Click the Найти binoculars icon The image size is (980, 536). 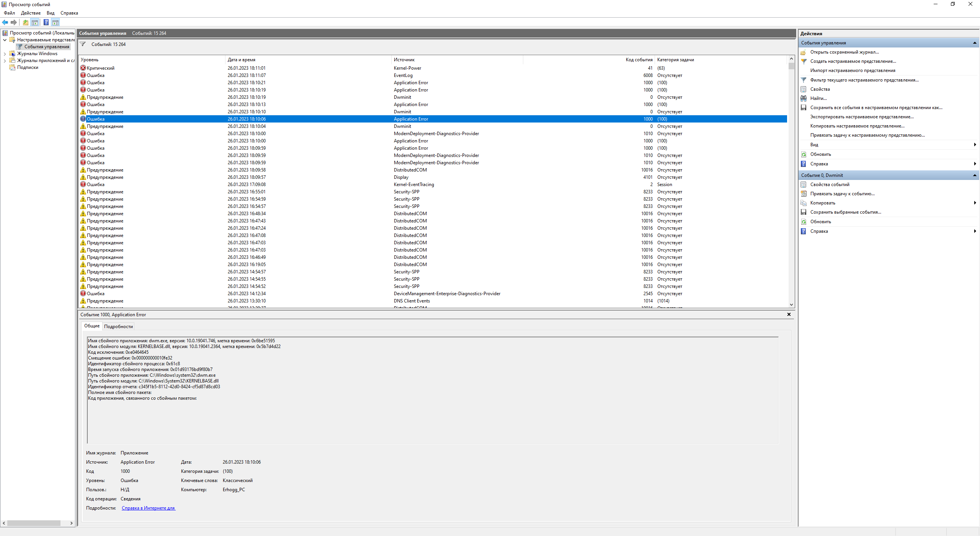(804, 98)
